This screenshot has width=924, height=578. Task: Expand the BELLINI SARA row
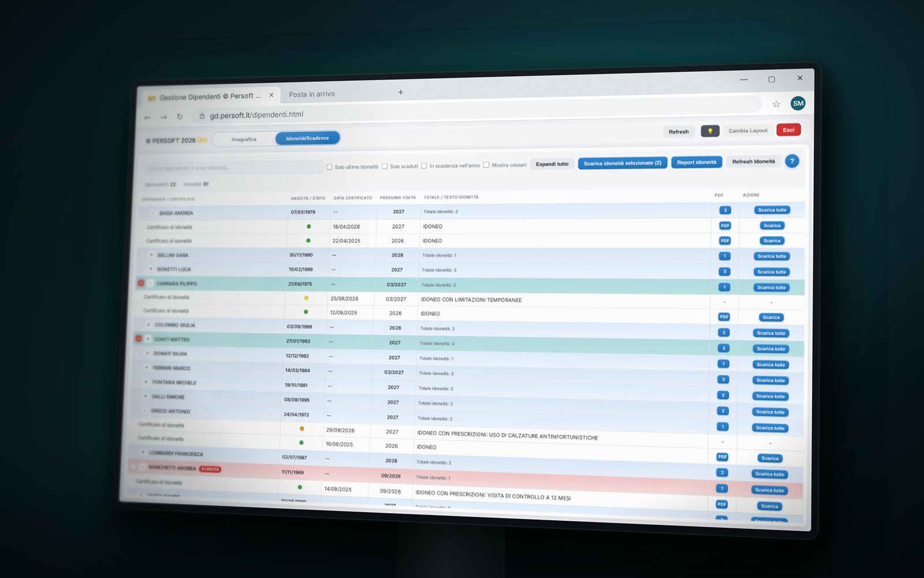(151, 255)
